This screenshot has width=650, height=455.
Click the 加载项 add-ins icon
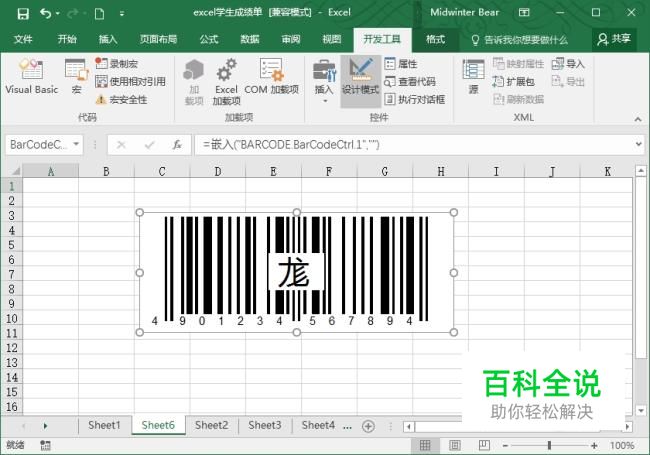(194, 82)
